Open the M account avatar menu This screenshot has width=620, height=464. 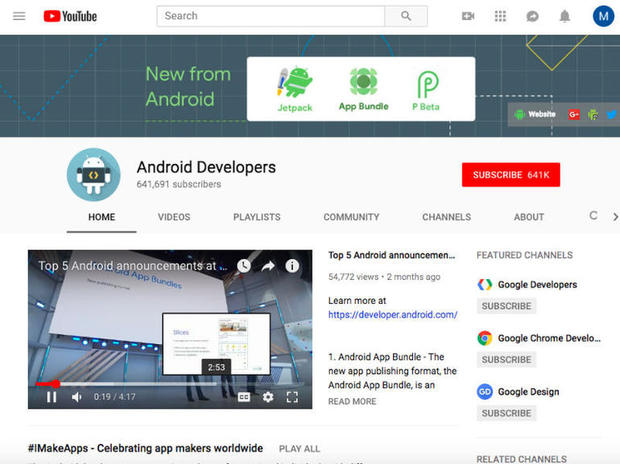pyautogui.click(x=603, y=16)
